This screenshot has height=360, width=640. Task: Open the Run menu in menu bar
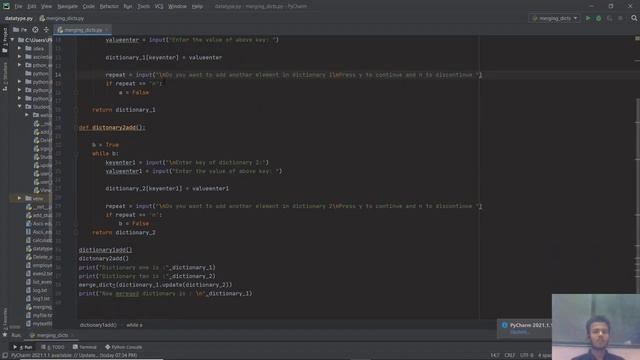point(128,6)
